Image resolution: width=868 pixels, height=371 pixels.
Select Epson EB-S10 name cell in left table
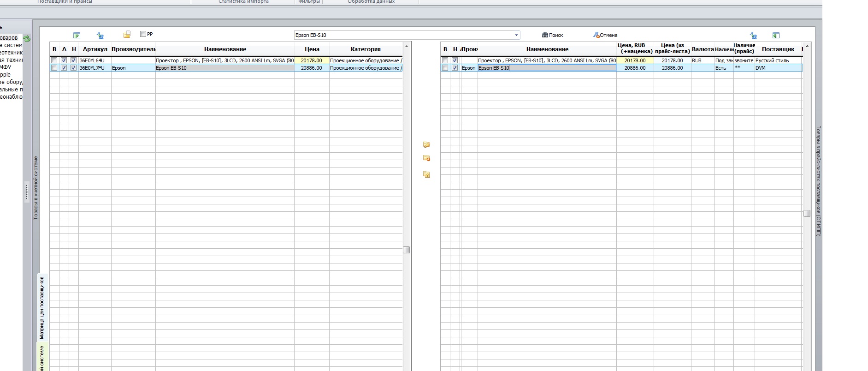click(225, 68)
